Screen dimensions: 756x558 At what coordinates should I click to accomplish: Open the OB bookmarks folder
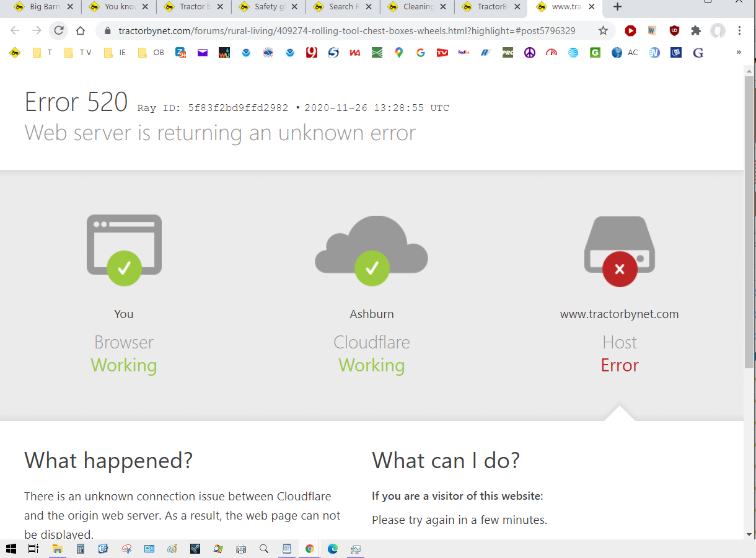point(151,53)
